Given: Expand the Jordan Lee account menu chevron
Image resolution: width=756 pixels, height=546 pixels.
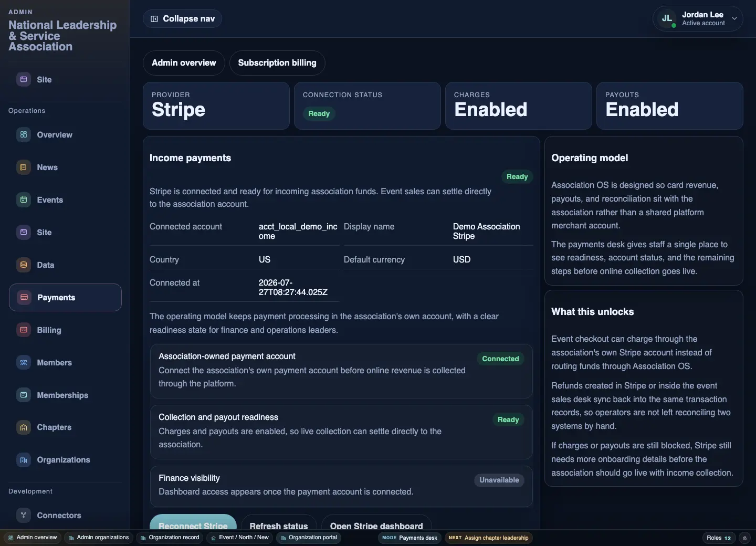Looking at the screenshot, I should coord(734,18).
